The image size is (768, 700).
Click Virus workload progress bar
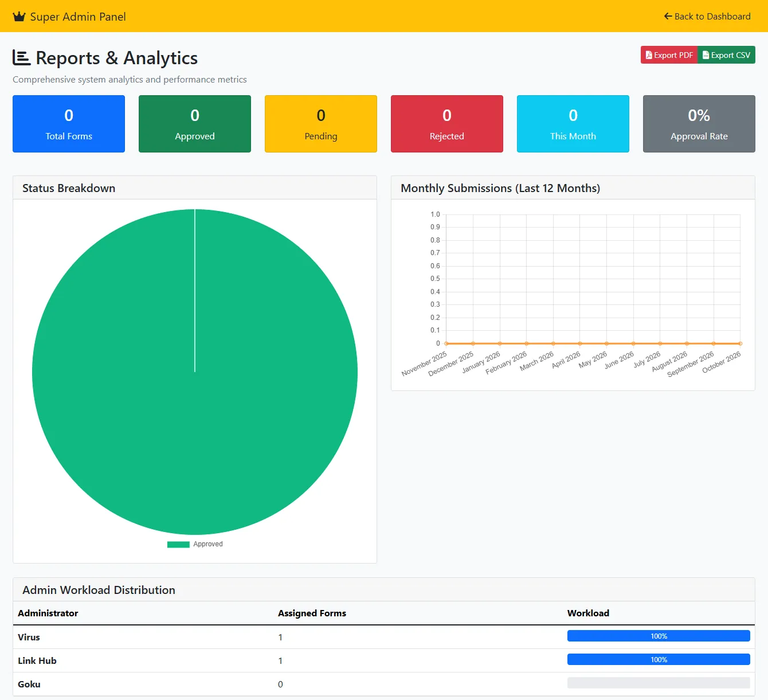[x=659, y=636]
